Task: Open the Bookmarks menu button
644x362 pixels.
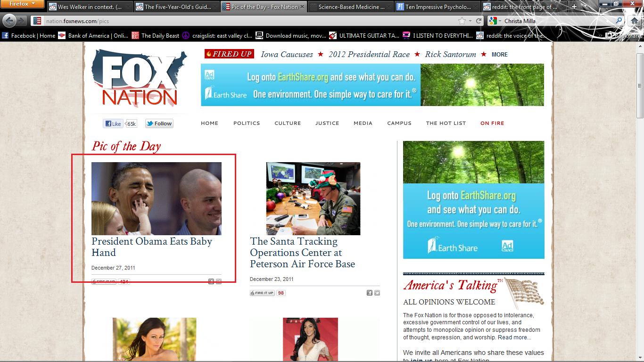Action: 624,35
